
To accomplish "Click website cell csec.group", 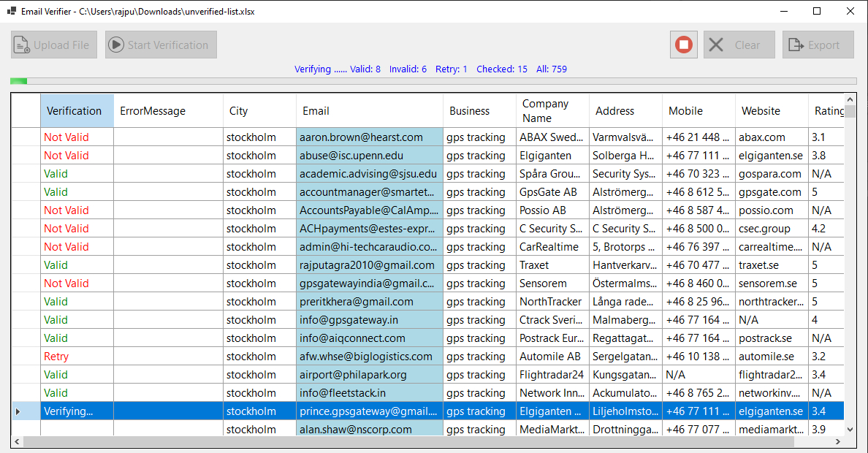I will [x=772, y=229].
